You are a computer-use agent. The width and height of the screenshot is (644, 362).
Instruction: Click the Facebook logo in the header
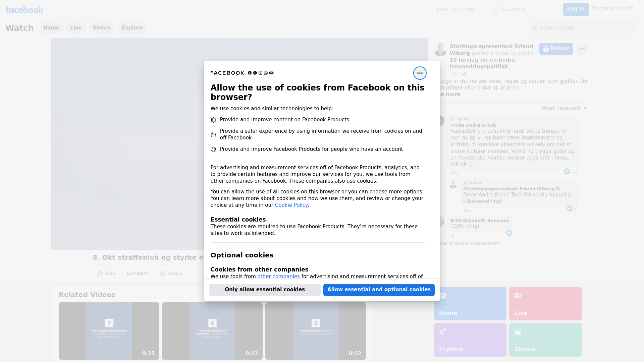point(24,9)
